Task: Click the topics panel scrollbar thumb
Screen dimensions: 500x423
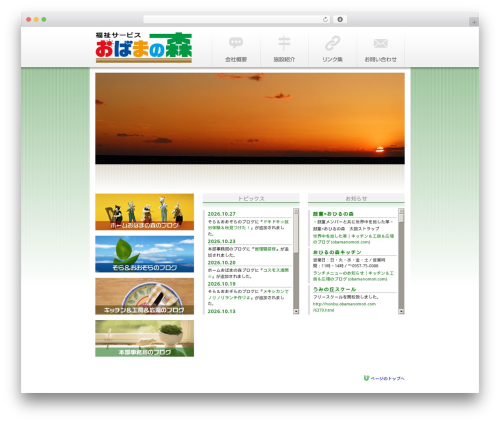Action: (296, 233)
